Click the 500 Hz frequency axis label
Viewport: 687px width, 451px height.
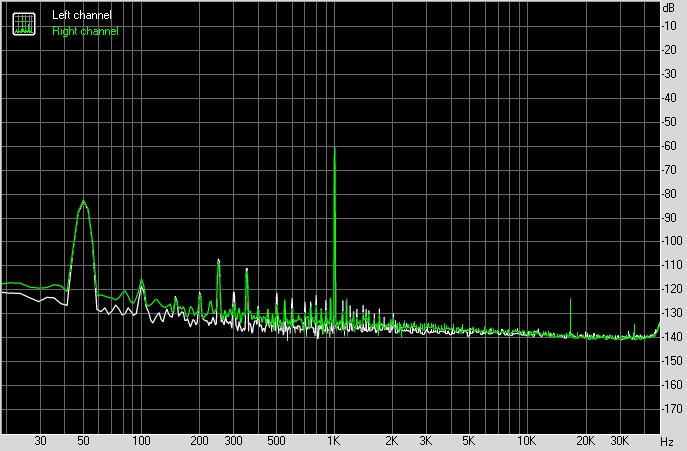pyautogui.click(x=276, y=440)
